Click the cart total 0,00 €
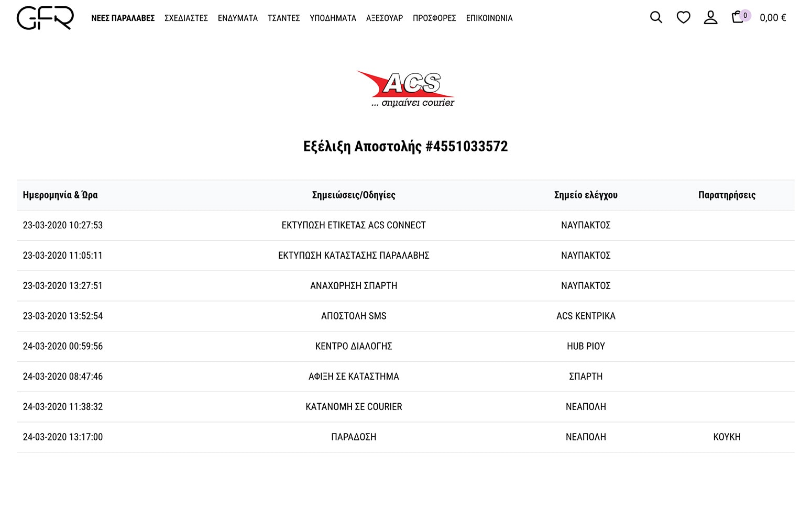 [x=773, y=18]
